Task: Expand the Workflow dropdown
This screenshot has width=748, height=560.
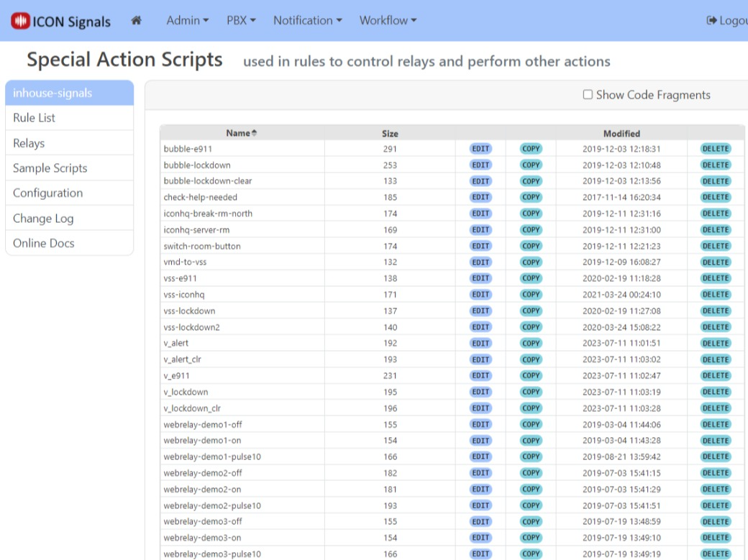Action: pos(388,20)
